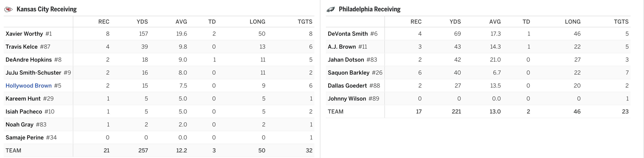Click Saquon Barkley player name
The width and height of the screenshot is (644, 158).
click(x=349, y=73)
